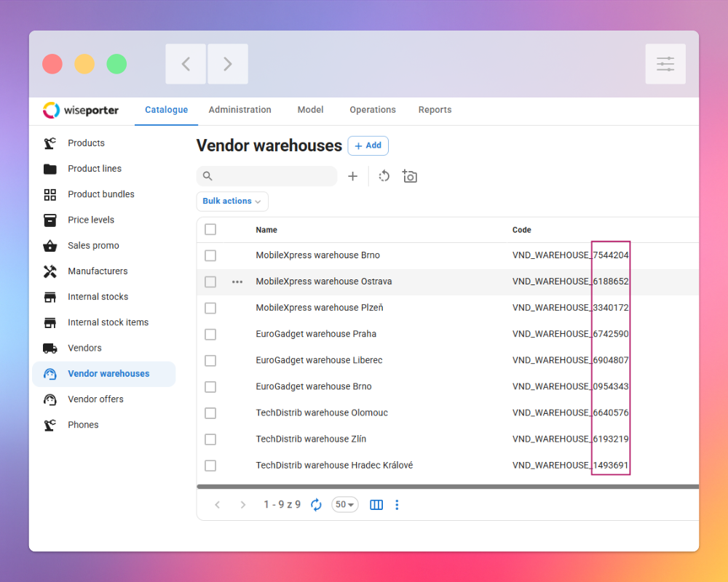The image size is (728, 582).
Task: Click code VND_WAREHOUSE_7544204
Action: point(570,255)
